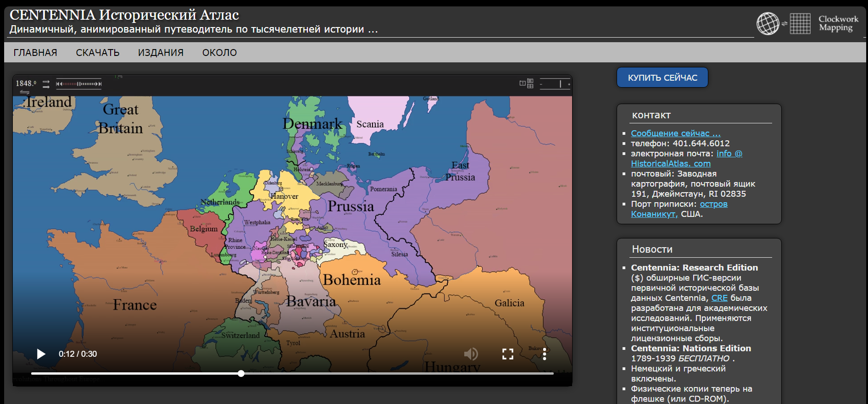Click Prussia label on the map

tap(351, 207)
